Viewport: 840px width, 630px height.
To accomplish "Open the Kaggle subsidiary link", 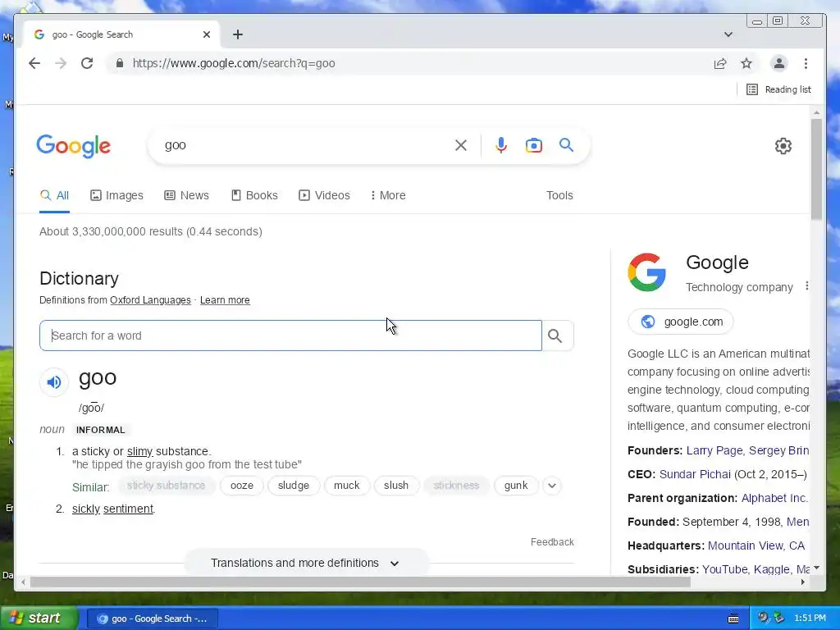I will click(771, 569).
